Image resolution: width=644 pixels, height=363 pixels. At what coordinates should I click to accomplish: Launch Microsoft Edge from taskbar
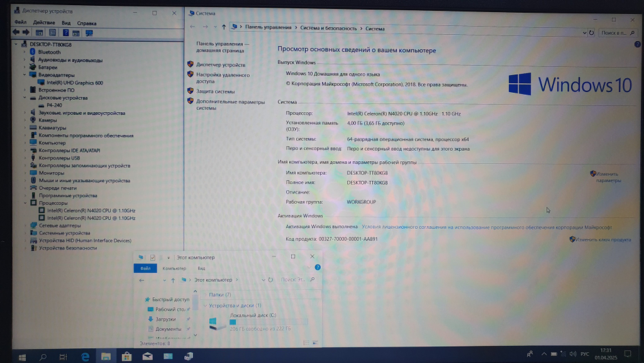[85, 357]
